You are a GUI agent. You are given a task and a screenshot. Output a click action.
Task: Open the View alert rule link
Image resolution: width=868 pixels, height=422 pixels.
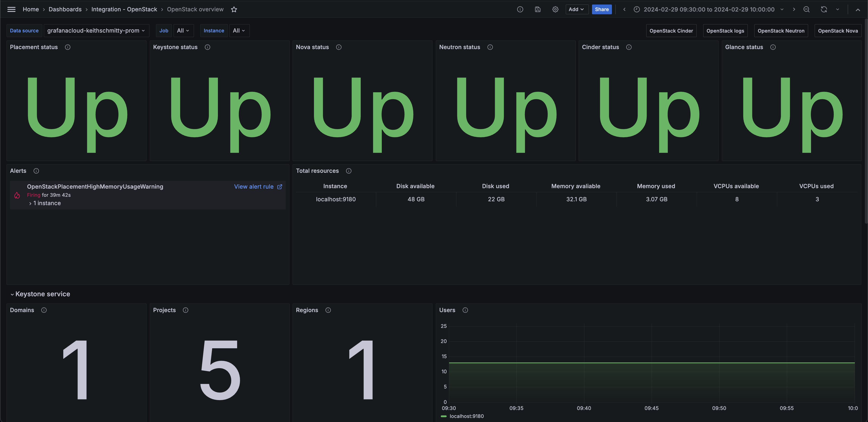point(254,186)
